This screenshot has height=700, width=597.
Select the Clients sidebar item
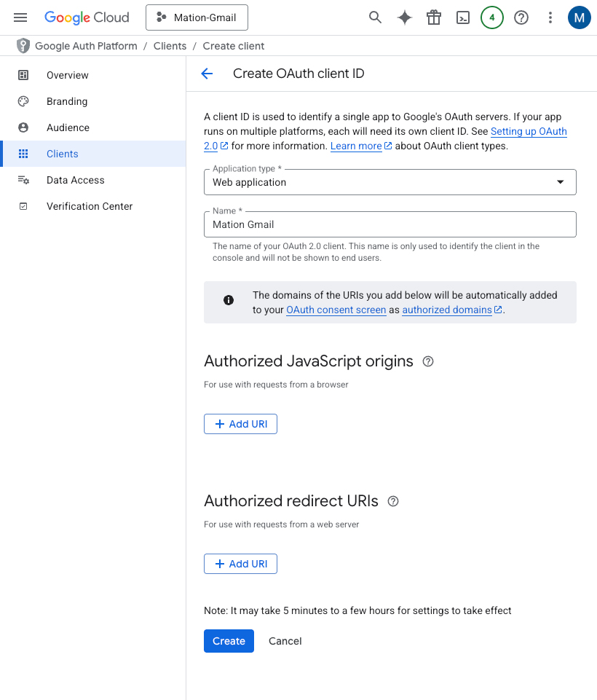click(x=92, y=154)
